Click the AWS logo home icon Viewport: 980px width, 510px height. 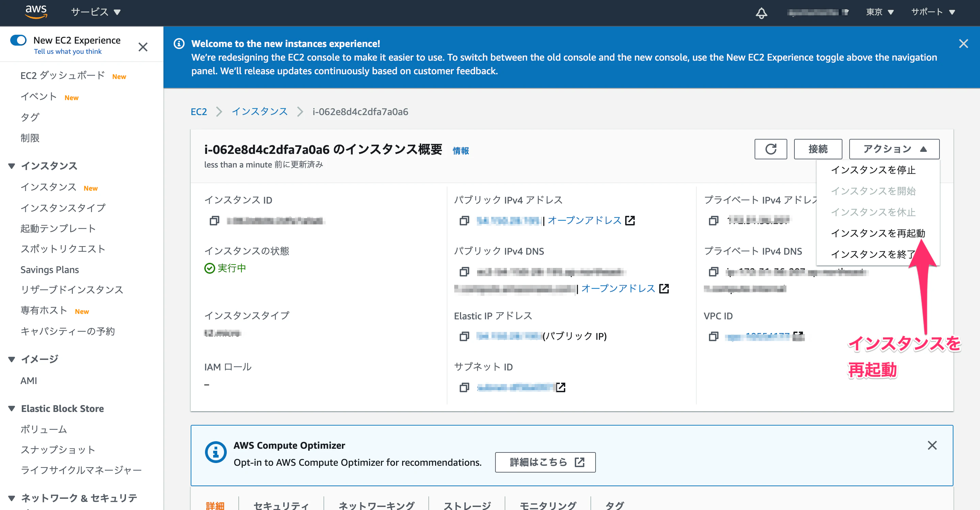click(x=36, y=12)
